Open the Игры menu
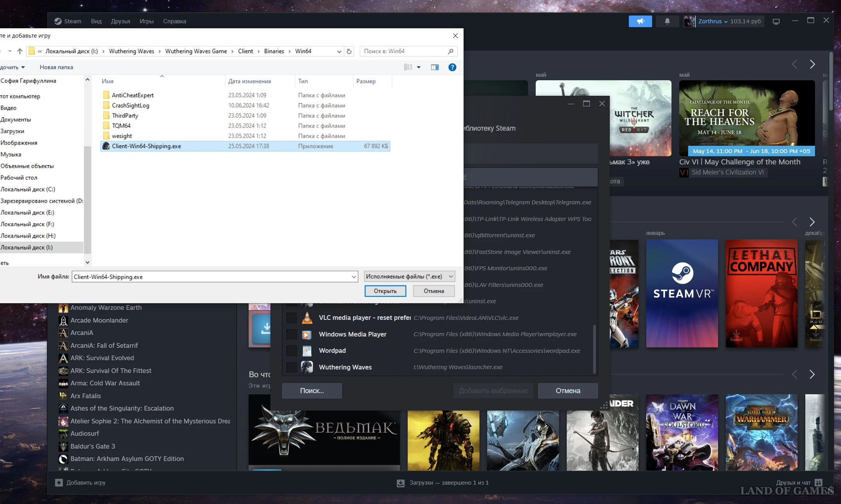Image resolution: width=841 pixels, height=504 pixels. click(147, 21)
